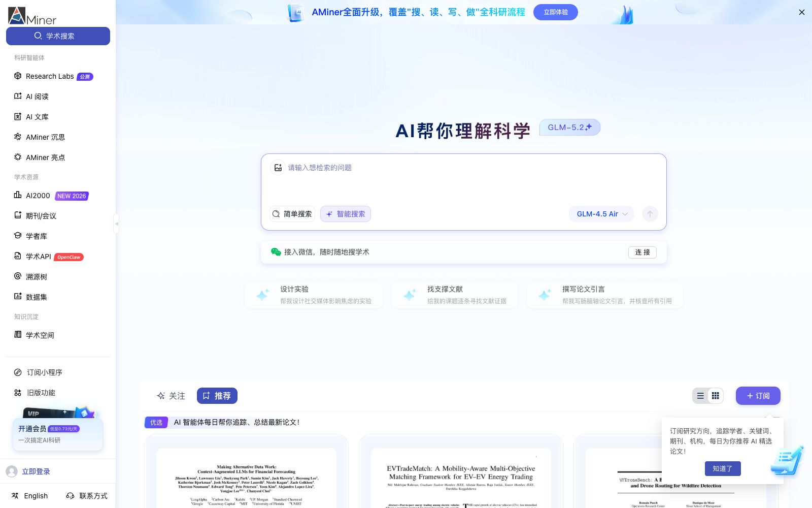Select the 设计实验 suggestion card
Viewport: 812px width, 508px height.
[x=314, y=295]
